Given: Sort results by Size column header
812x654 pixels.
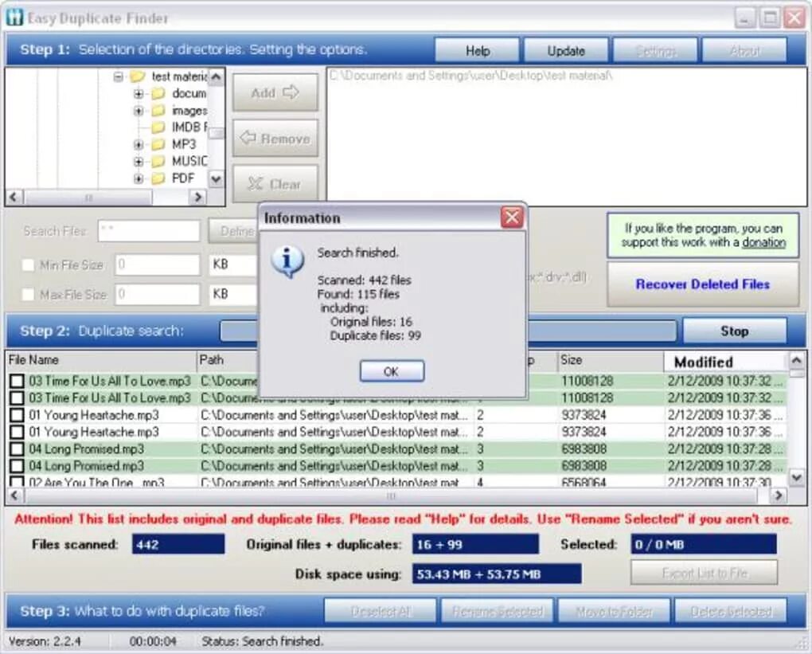Looking at the screenshot, I should click(610, 360).
